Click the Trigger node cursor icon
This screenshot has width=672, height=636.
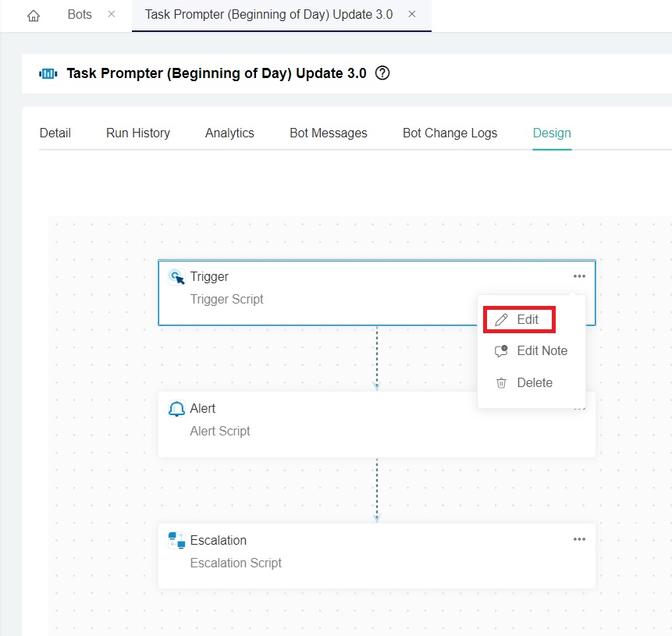177,277
